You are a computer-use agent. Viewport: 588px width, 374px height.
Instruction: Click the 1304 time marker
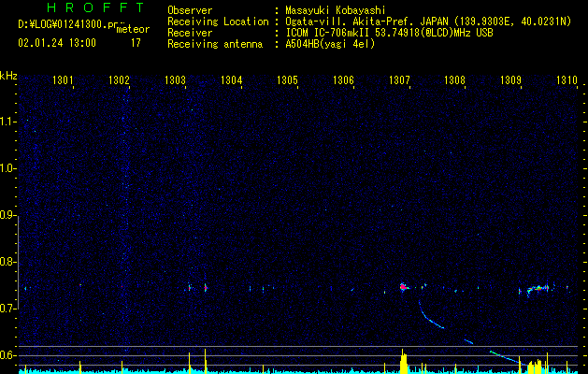tap(232, 79)
